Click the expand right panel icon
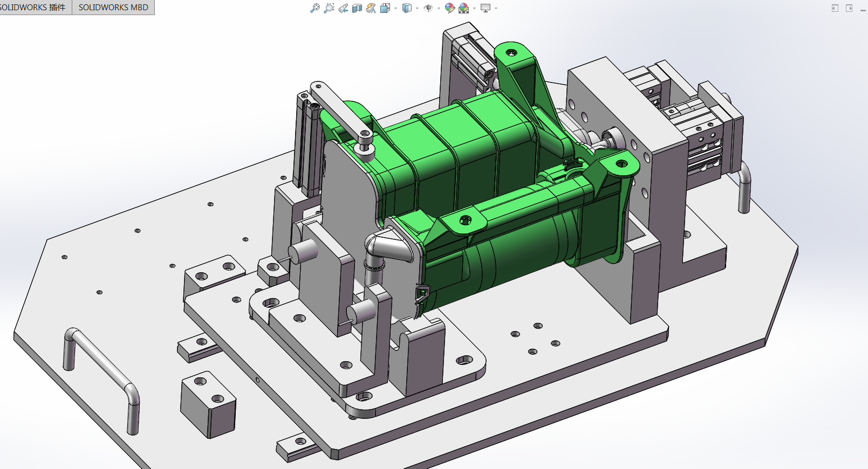 (x=849, y=8)
